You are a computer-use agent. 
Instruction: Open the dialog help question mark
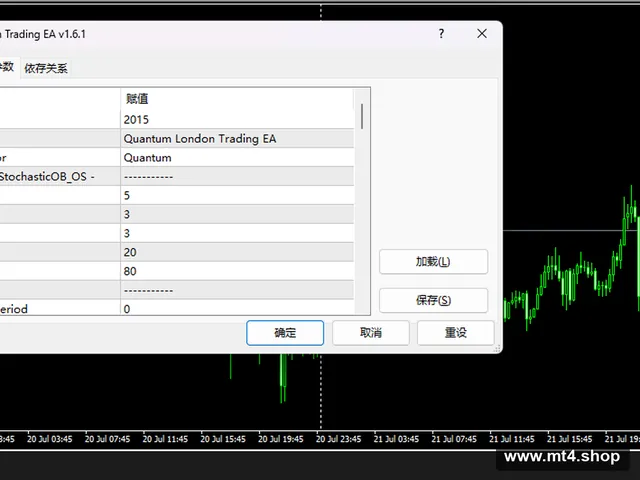click(x=441, y=34)
